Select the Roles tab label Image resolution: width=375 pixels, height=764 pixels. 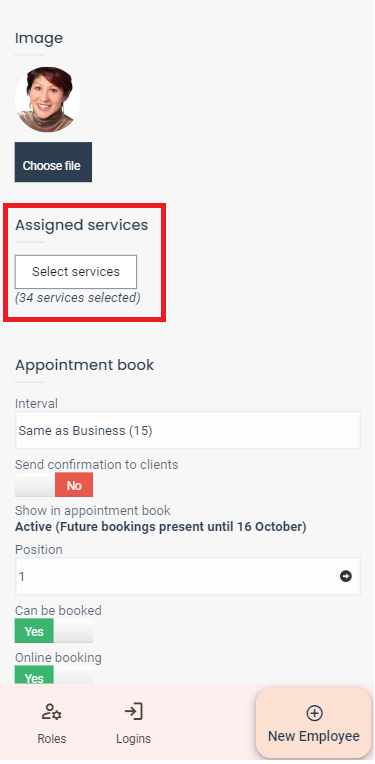pos(52,738)
